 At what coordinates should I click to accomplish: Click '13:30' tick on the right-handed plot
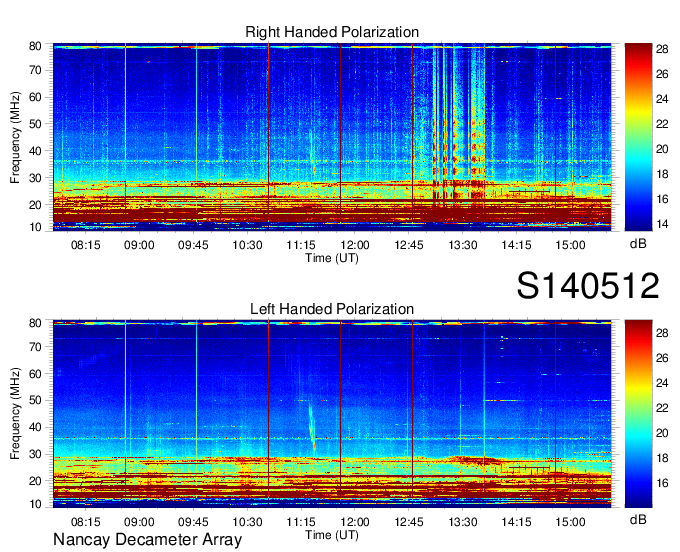[x=463, y=245]
